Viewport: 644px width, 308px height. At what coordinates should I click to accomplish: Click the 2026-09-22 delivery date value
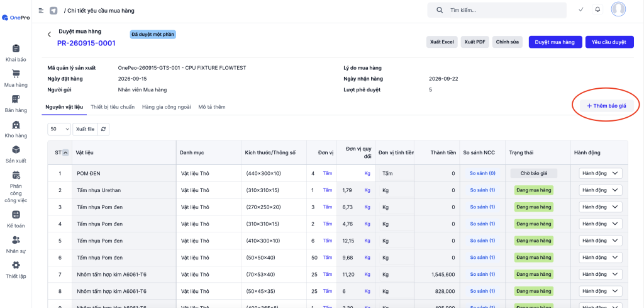[x=443, y=79]
